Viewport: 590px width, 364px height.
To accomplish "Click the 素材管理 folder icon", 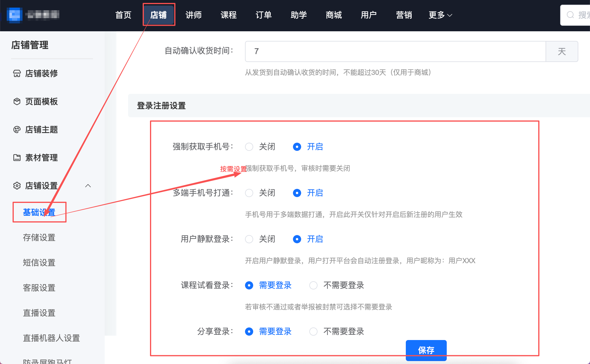I will click(17, 158).
